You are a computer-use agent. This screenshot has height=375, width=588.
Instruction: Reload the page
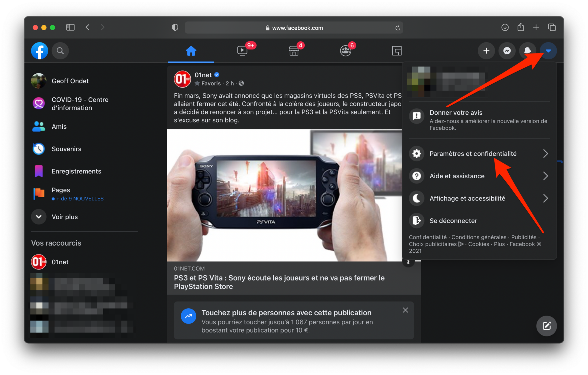pyautogui.click(x=398, y=28)
